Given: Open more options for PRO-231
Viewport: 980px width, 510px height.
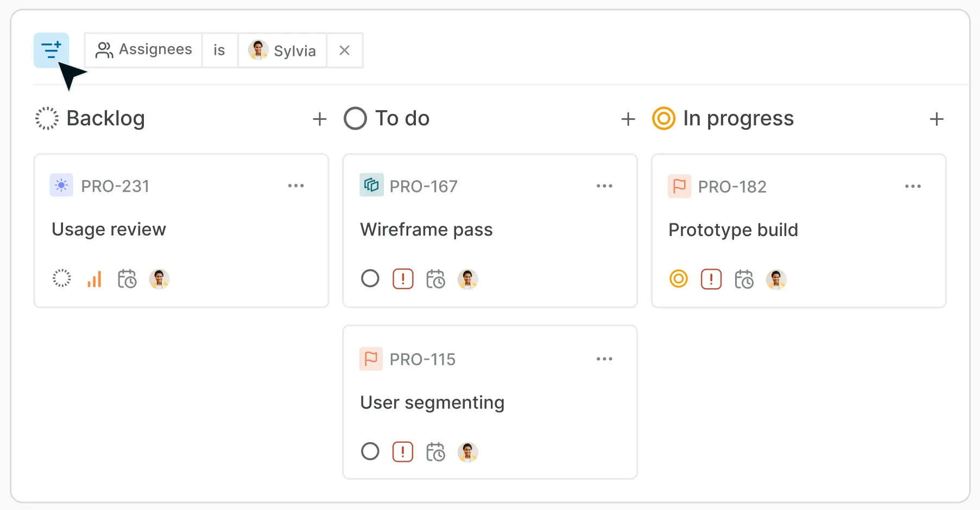Looking at the screenshot, I should 296,186.
